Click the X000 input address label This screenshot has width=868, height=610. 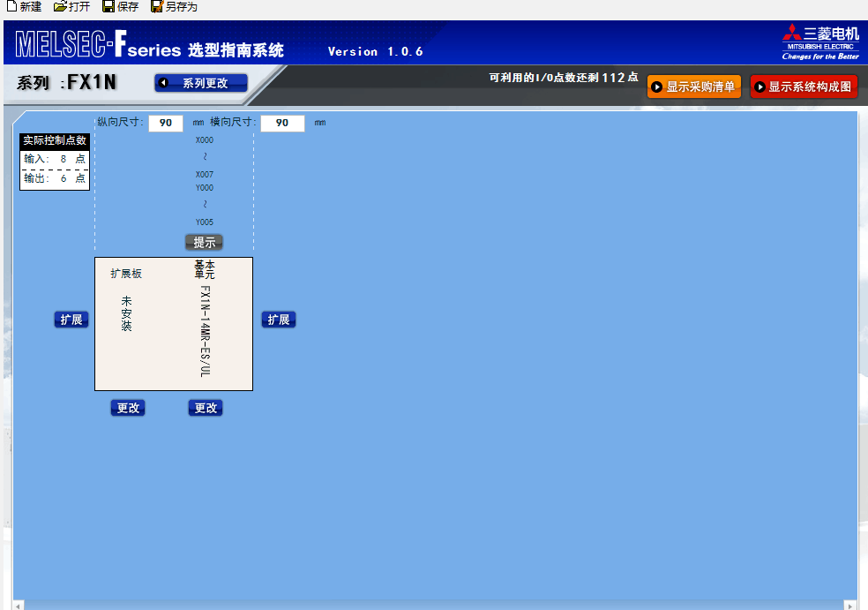click(x=205, y=140)
